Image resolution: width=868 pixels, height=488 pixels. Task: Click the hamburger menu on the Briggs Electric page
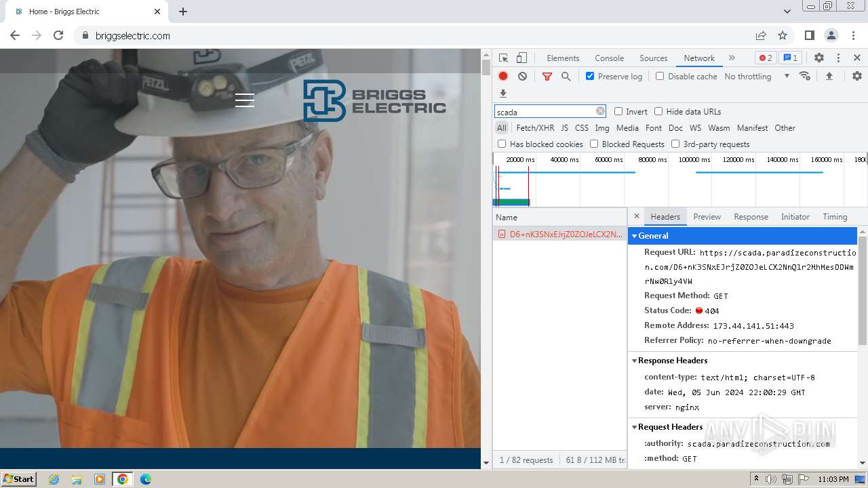coord(244,100)
